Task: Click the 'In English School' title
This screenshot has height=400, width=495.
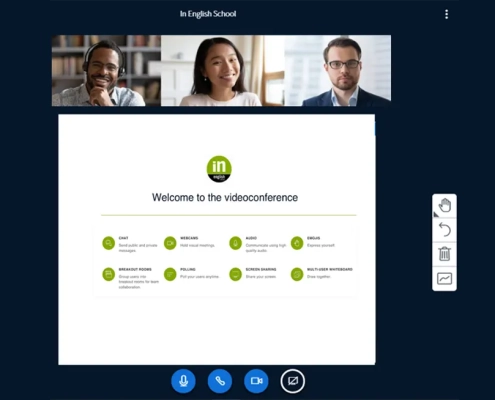Action: [x=208, y=14]
